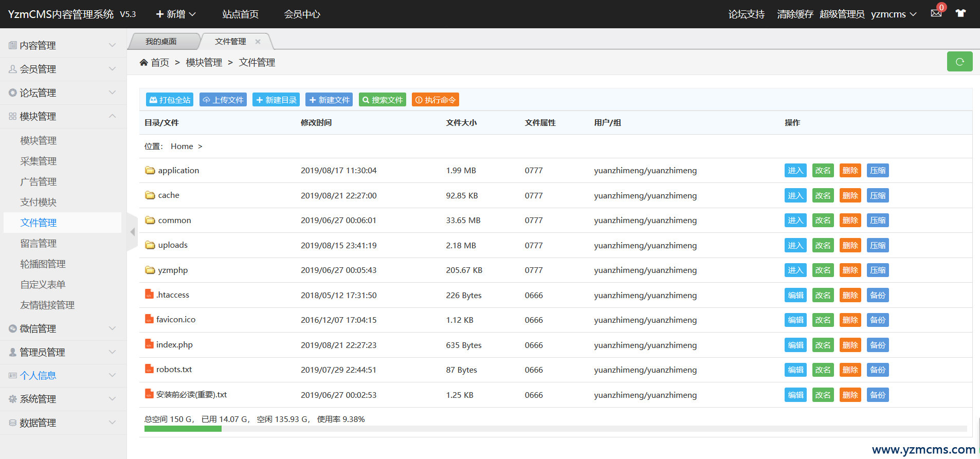Open 留言管理 in the sidebar
The height and width of the screenshot is (459, 980).
[x=39, y=243]
